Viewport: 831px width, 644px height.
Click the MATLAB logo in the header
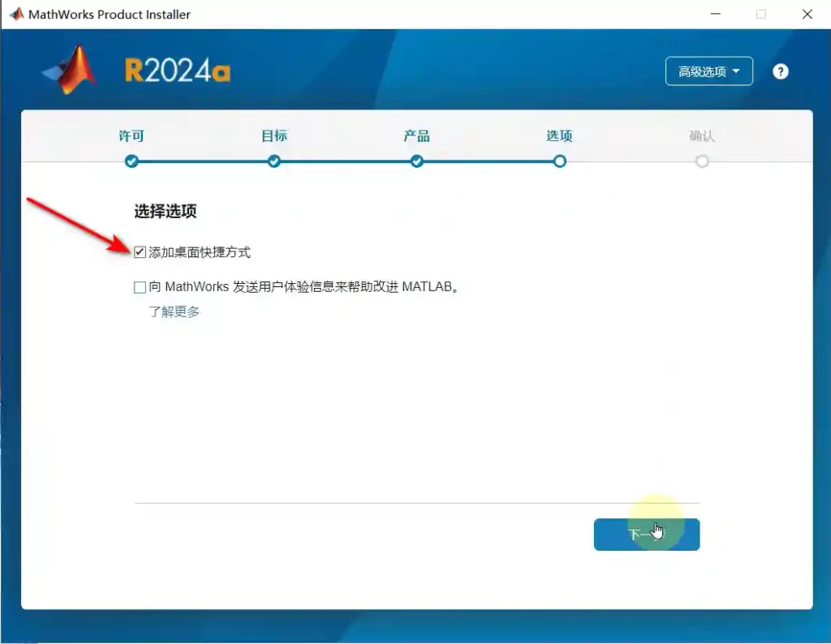(x=71, y=71)
